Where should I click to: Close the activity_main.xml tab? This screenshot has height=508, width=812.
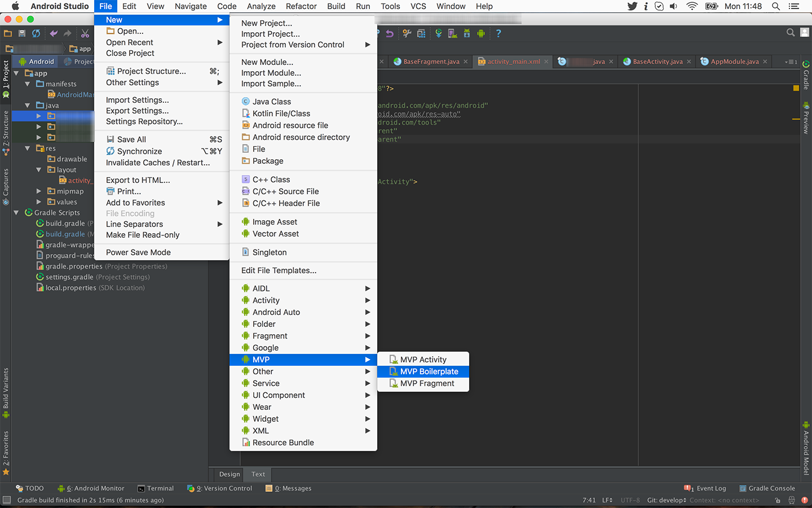click(x=547, y=62)
